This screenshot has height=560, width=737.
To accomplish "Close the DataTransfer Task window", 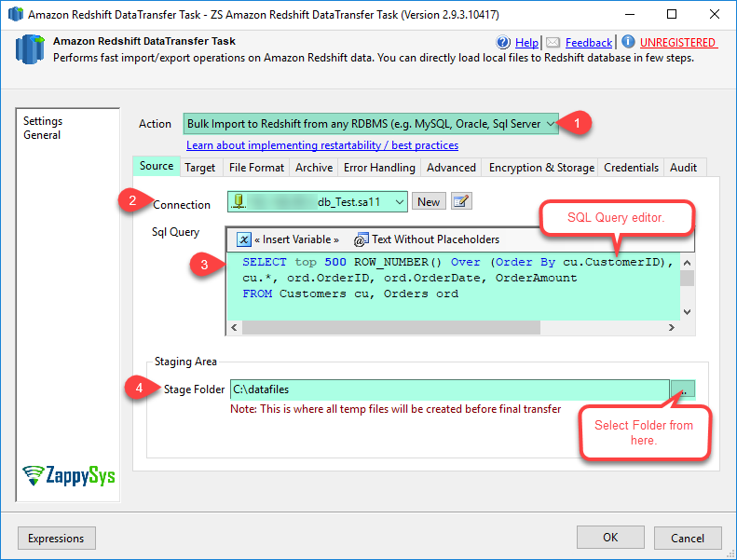I will [714, 15].
